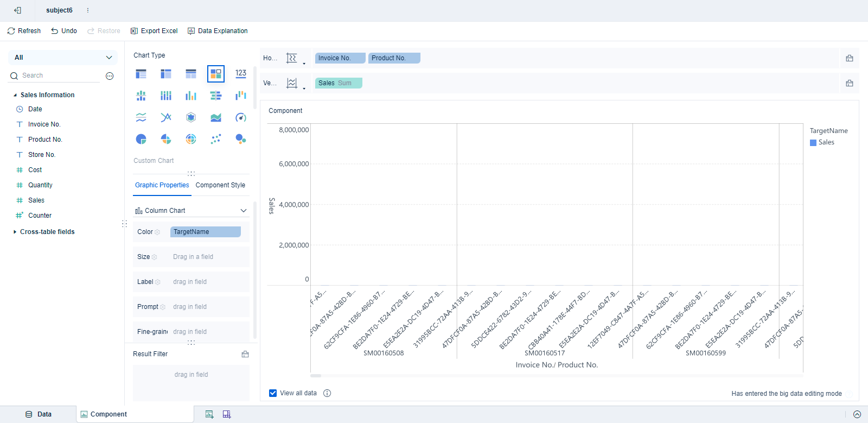Switch to the Data tab

[38, 414]
